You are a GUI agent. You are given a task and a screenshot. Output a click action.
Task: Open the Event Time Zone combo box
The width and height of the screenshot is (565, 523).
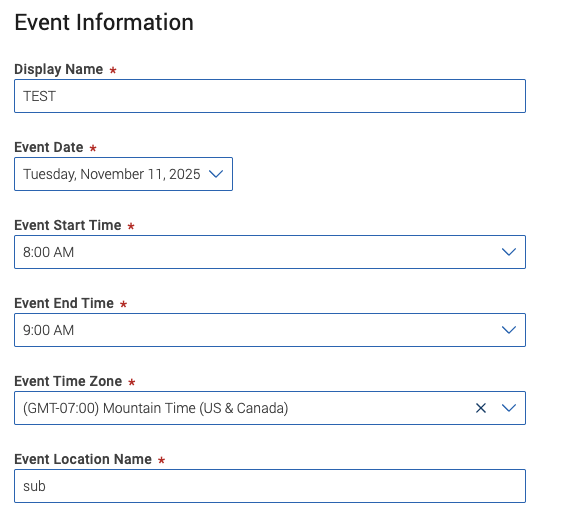click(x=270, y=408)
